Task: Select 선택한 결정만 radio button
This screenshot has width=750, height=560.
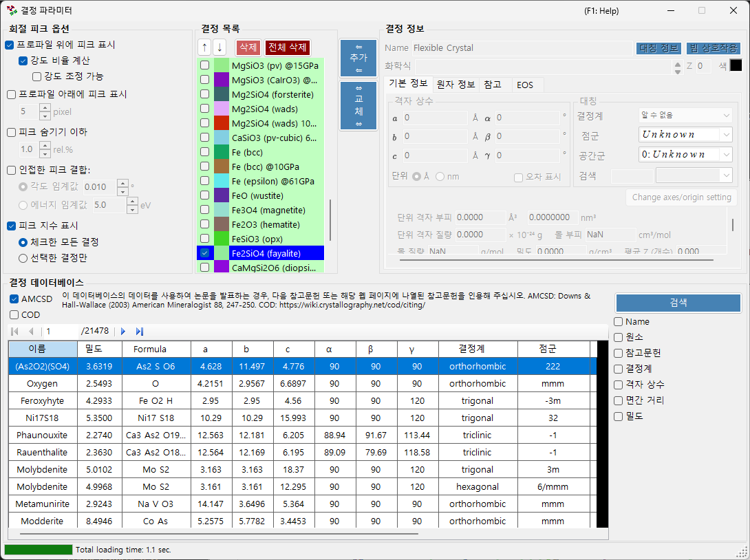Action: pos(23,258)
